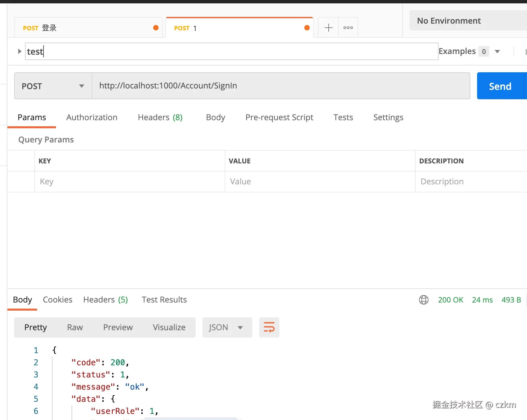Click the 200 OK status text
Image resolution: width=527 pixels, height=420 pixels.
451,300
